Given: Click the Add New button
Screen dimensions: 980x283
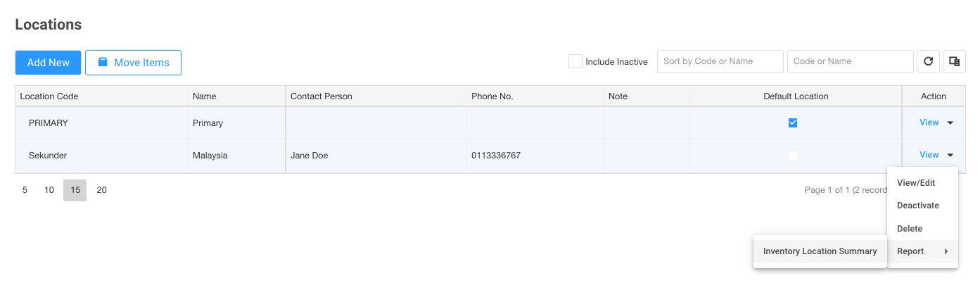Looking at the screenshot, I should (x=49, y=63).
